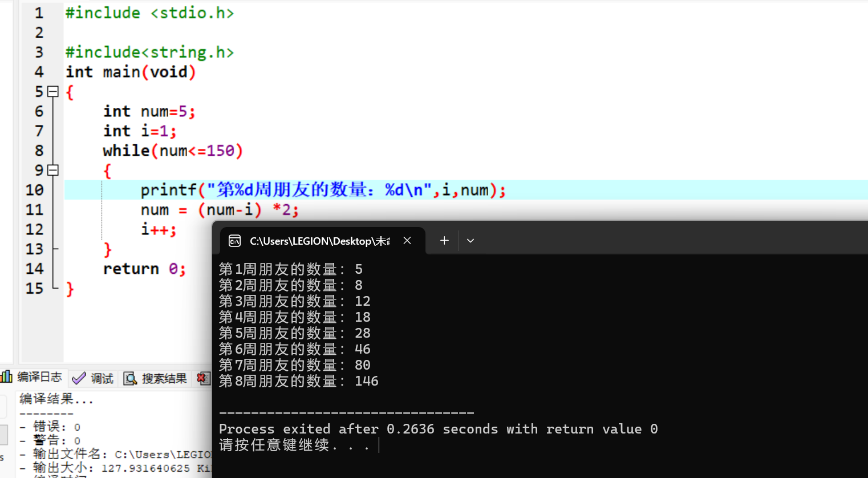Click terminal output '第1周朋友的数量: 5'
Image resolution: width=868 pixels, height=478 pixels.
click(x=291, y=269)
